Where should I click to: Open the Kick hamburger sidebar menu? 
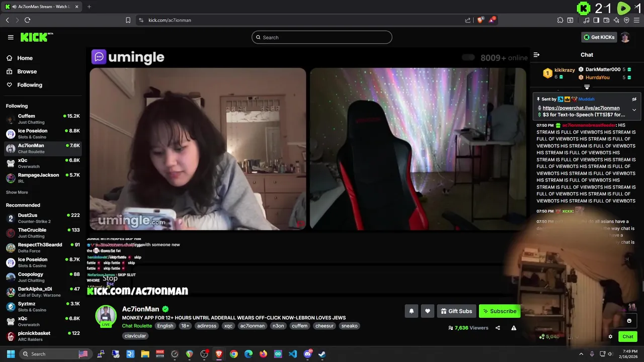point(11,37)
